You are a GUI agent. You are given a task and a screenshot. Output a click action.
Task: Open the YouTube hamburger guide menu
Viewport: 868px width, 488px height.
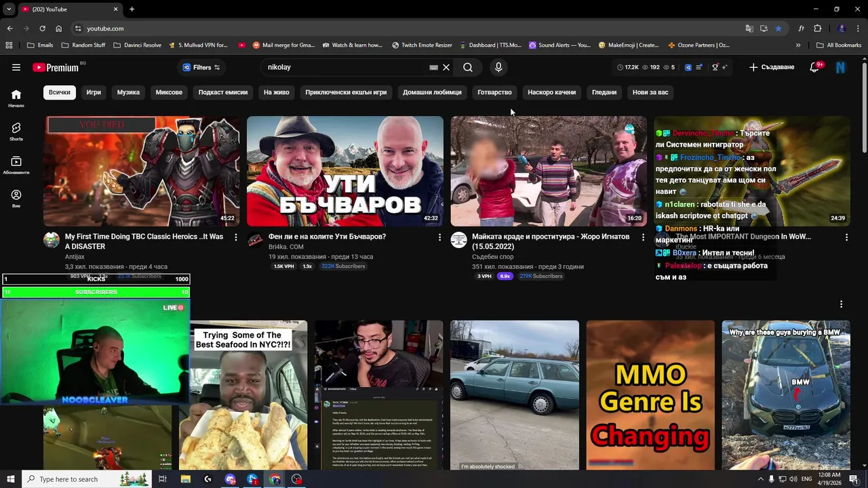coord(16,67)
